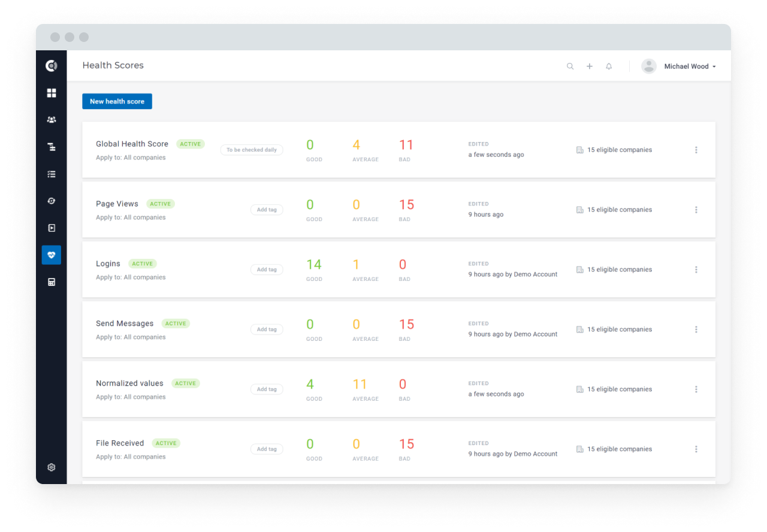
Task: Open the options menu for Normalized values
Action: [x=696, y=389]
